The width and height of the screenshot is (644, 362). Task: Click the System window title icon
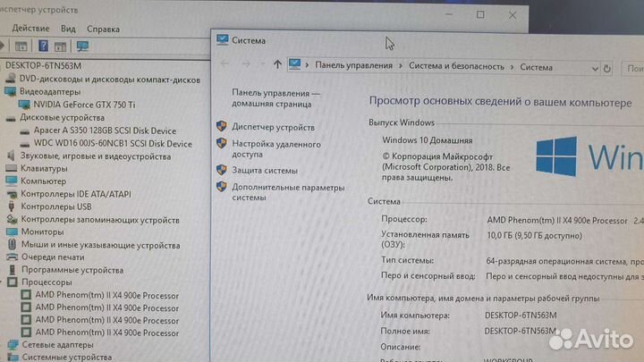(x=222, y=39)
